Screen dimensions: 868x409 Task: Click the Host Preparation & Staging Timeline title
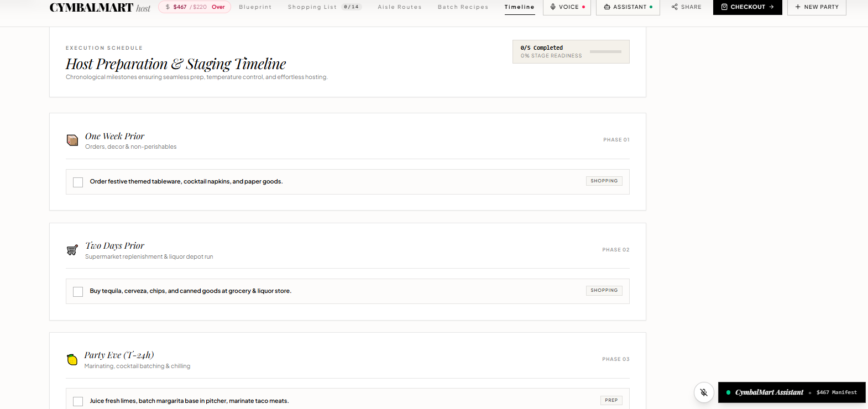(176, 64)
